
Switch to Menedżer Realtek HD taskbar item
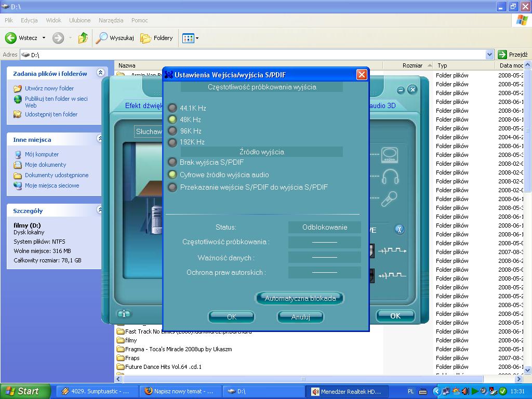point(347,392)
